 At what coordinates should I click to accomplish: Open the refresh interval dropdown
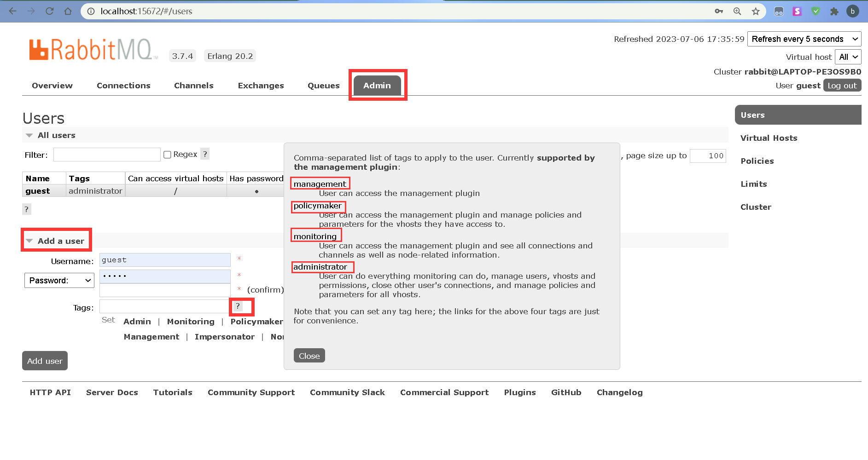[x=804, y=39]
